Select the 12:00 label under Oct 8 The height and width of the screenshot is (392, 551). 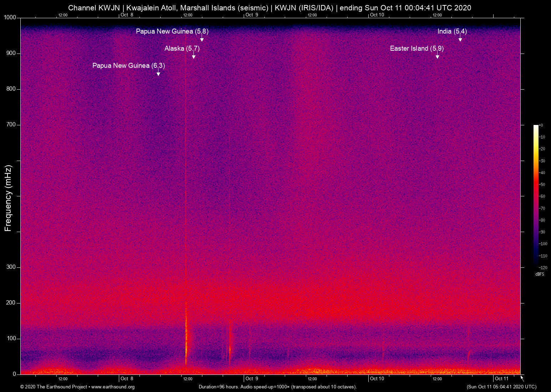pyautogui.click(x=188, y=379)
